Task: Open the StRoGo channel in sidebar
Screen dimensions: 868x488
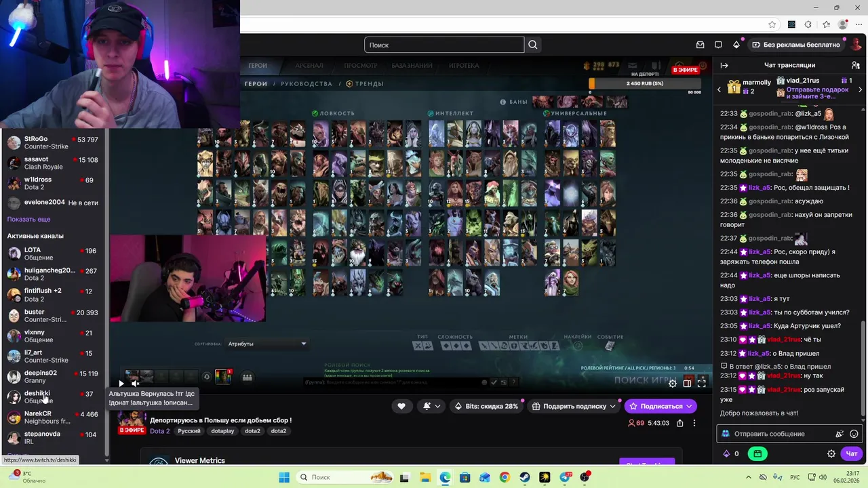Action: coord(53,142)
